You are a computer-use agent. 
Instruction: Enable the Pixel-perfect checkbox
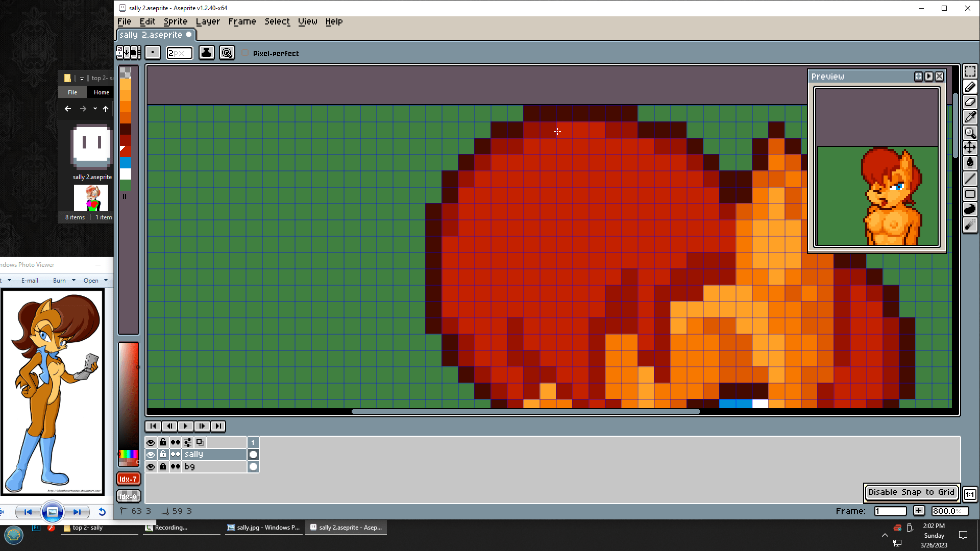[246, 53]
